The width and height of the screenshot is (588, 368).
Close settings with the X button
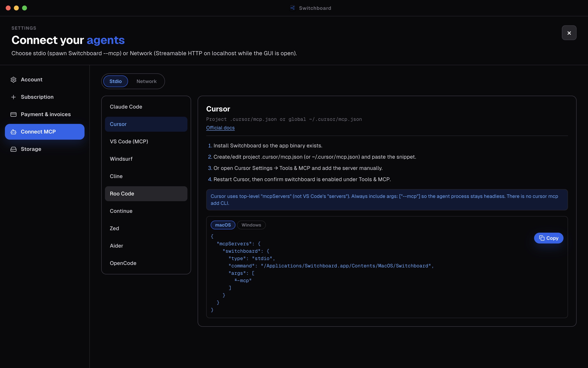(x=569, y=33)
